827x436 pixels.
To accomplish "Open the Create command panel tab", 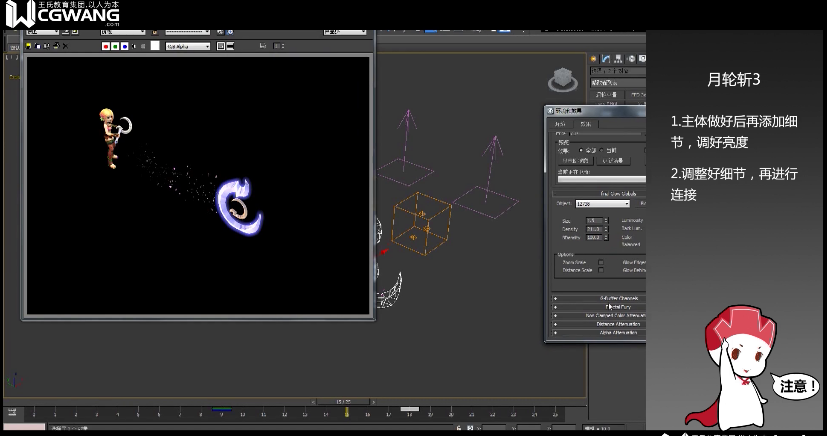I will point(593,59).
